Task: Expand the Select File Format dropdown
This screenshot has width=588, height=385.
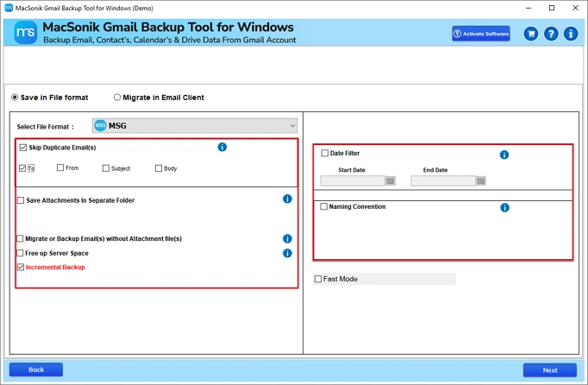Action: pyautogui.click(x=195, y=126)
